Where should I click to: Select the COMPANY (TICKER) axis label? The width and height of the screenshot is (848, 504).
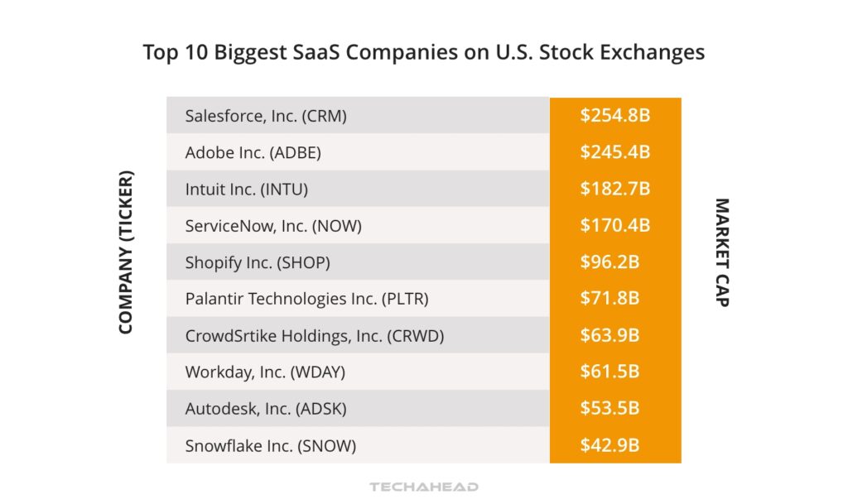(126, 252)
